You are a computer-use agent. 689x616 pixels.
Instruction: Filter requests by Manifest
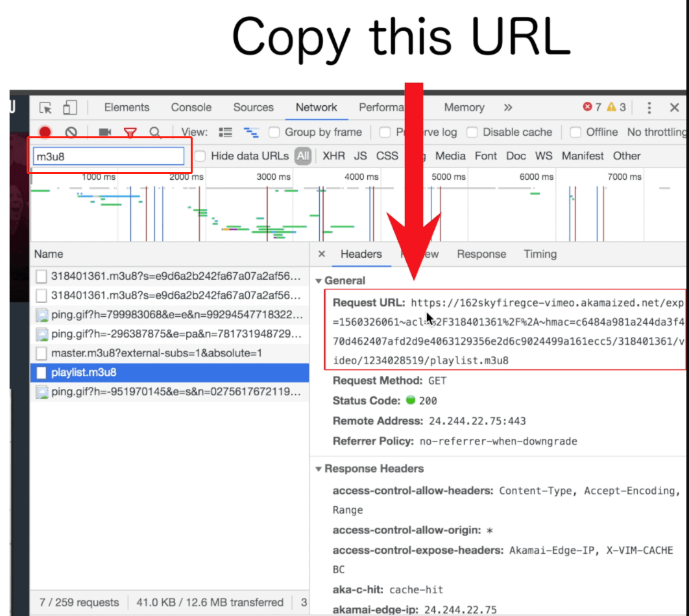[x=583, y=156]
